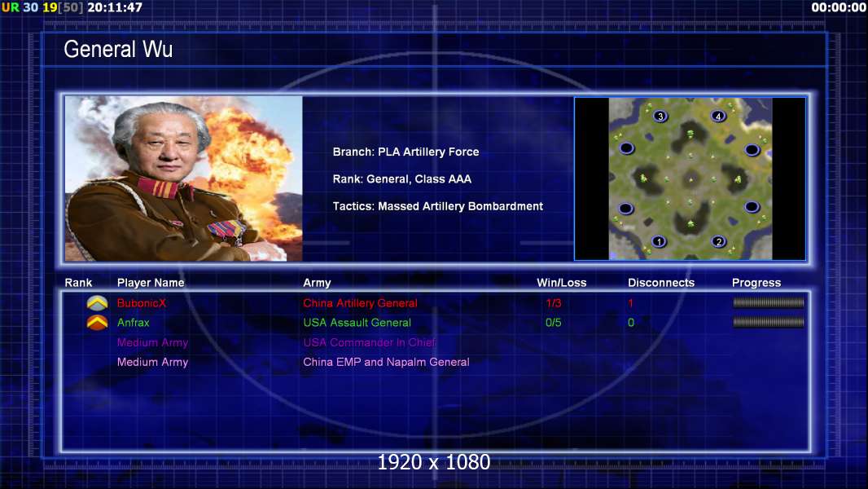
Task: Click Anfrax's orange rank chevron icon
Action: 97,322
